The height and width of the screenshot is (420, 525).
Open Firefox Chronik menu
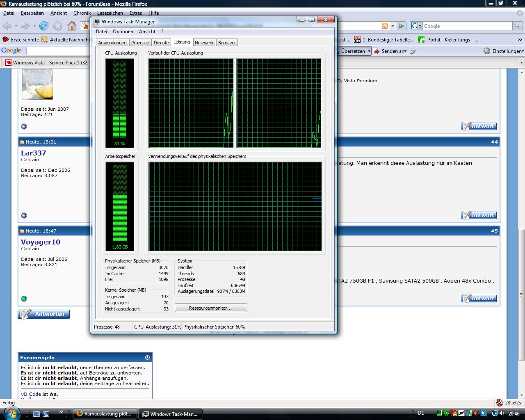pyautogui.click(x=82, y=13)
